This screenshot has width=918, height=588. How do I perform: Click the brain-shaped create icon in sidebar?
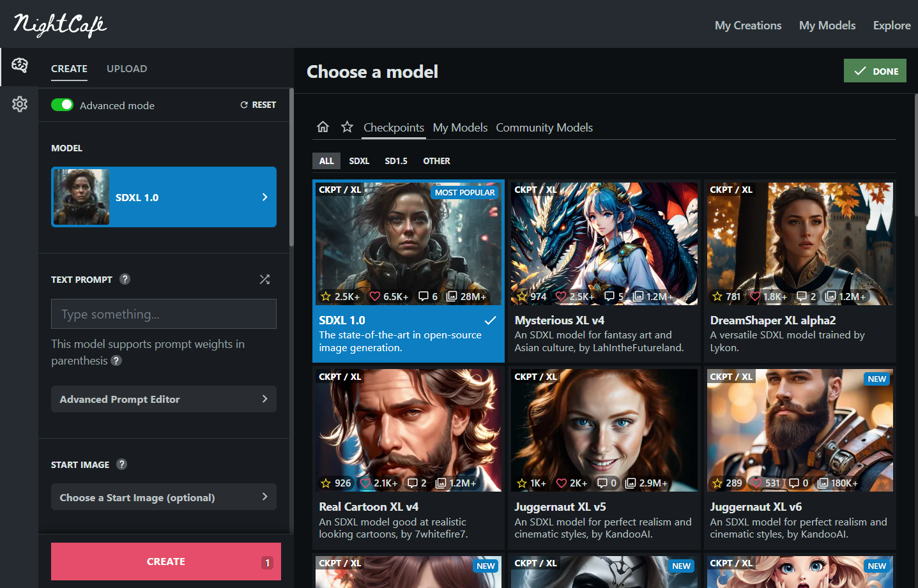point(20,65)
